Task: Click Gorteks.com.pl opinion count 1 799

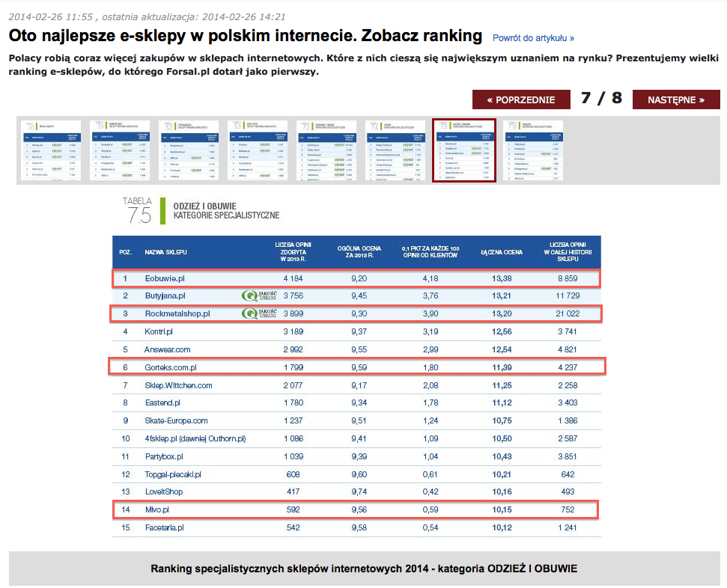Action: (293, 367)
